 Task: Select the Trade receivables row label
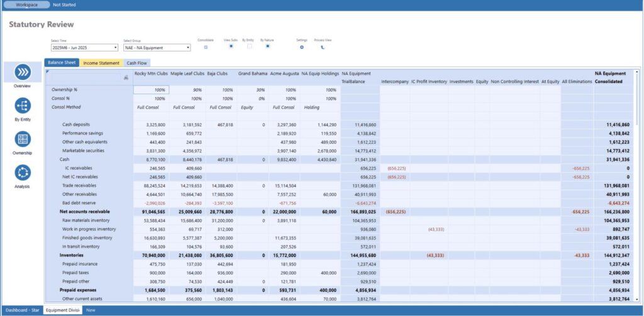pyautogui.click(x=79, y=185)
